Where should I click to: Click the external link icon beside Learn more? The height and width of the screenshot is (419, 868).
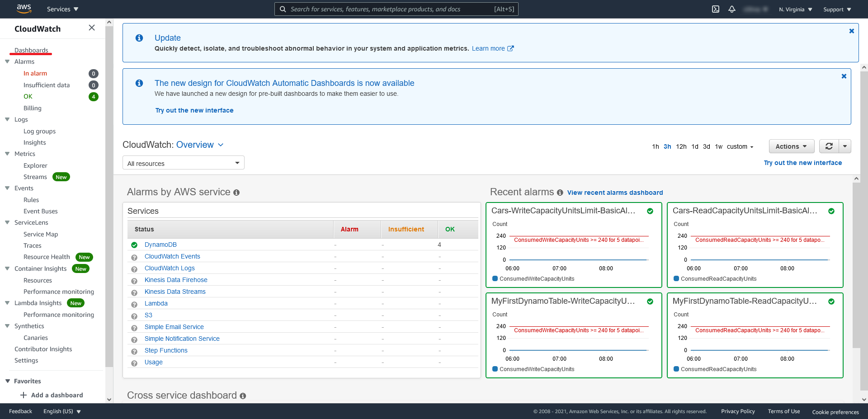(510, 48)
